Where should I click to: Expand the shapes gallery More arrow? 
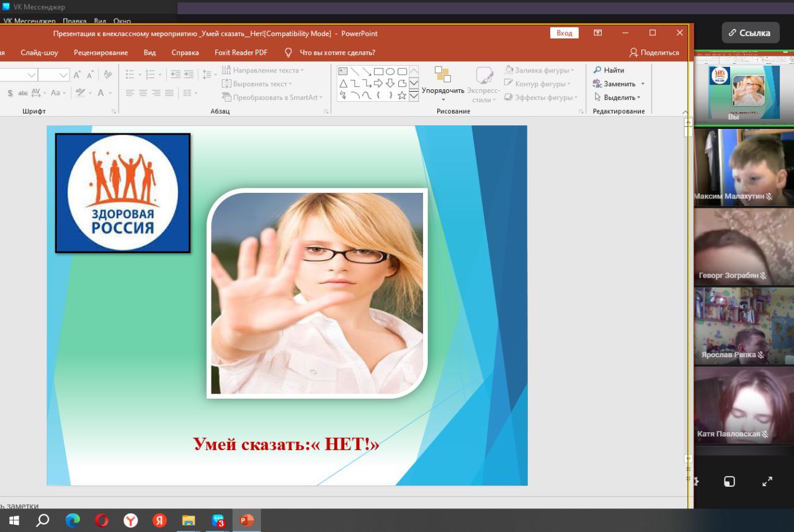(414, 95)
